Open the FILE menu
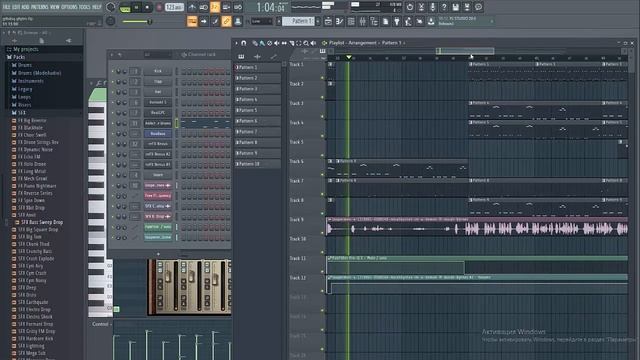Screen dimensions: 640x360 [x=6, y=7]
